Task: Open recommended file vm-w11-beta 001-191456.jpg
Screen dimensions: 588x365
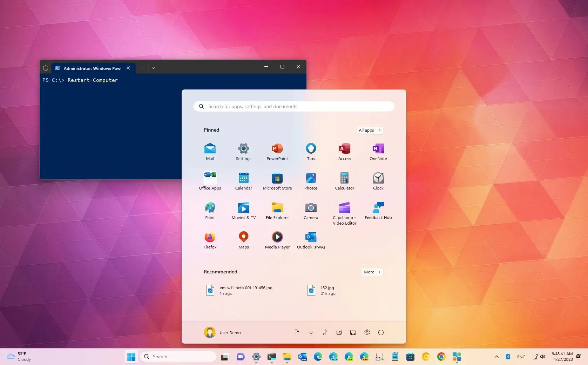Action: 239,290
